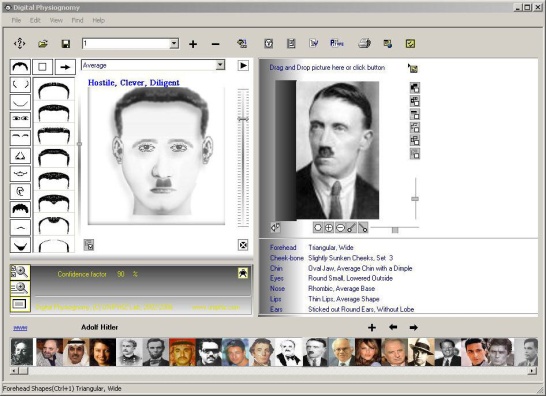Select the face outline brackets icon
The width and height of the screenshot is (546, 396).
point(20,85)
